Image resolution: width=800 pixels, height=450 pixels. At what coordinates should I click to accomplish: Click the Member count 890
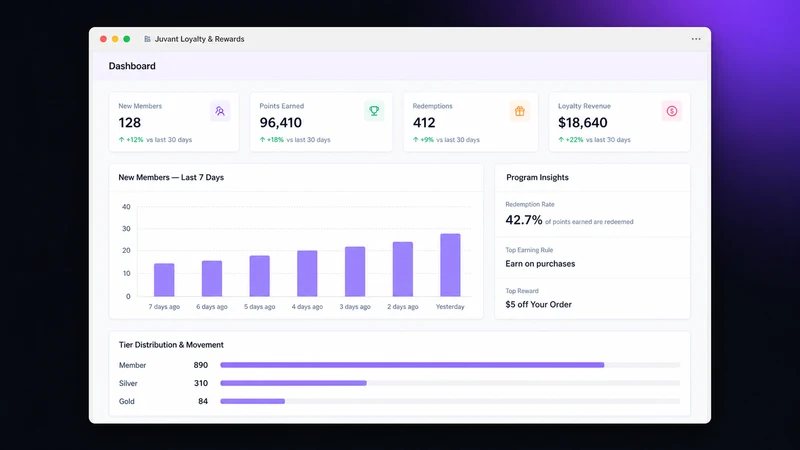point(201,365)
